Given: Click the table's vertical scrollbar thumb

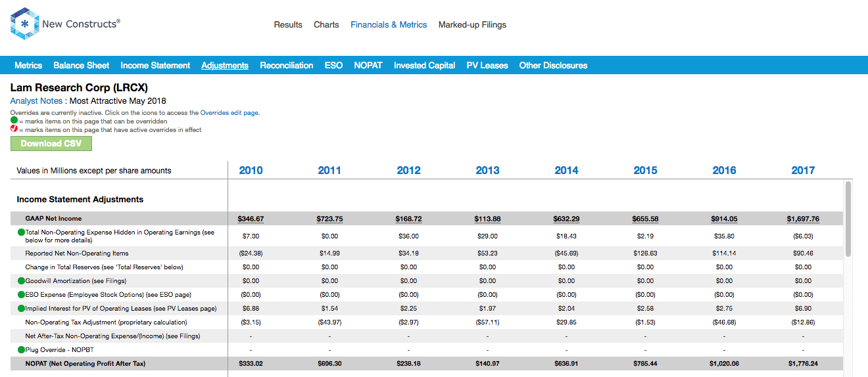Looking at the screenshot, I should pos(848,219).
